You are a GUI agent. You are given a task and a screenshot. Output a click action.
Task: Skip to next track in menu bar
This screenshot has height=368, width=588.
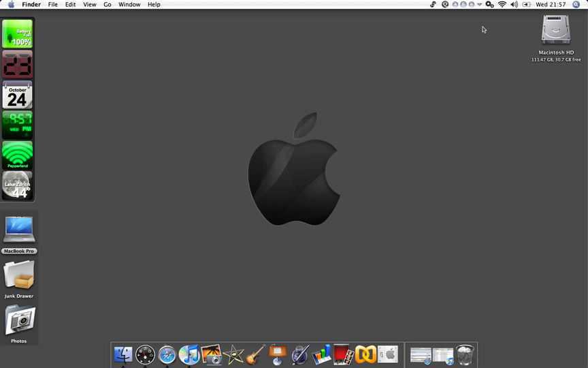472,5
